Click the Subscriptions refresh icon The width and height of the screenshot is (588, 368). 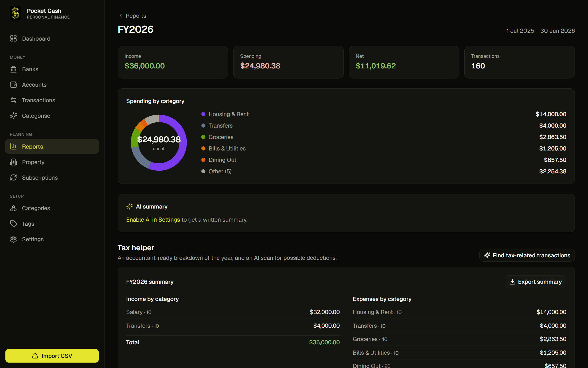pos(13,178)
